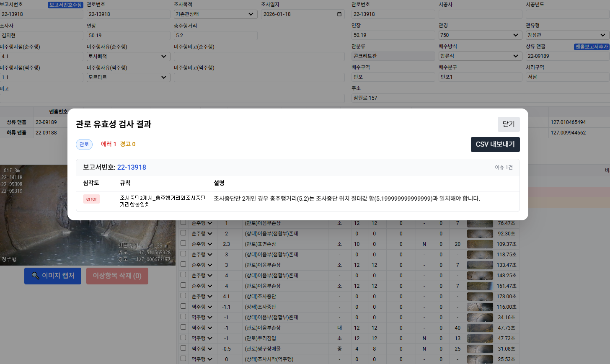610x364 pixels.
Task: Close the dialog with the 닫기 button
Action: click(x=508, y=124)
